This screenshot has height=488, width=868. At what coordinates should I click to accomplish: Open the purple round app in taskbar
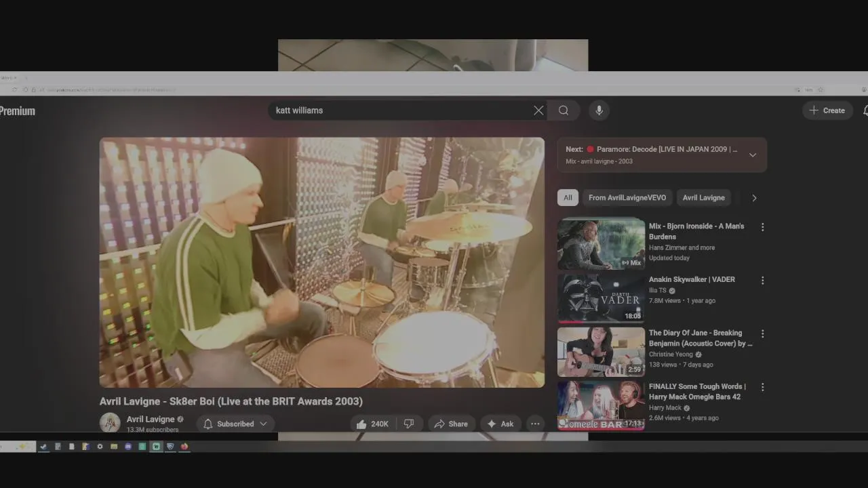point(128,447)
